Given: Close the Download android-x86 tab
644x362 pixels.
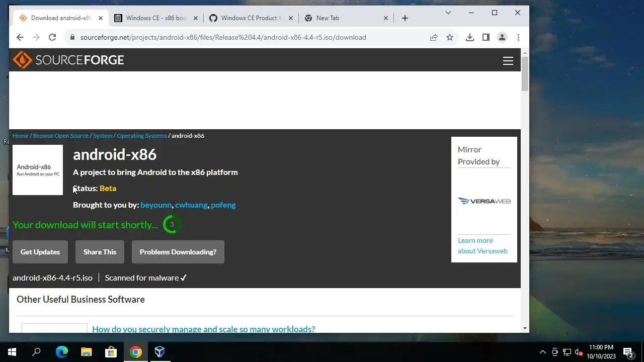Looking at the screenshot, I should point(101,18).
